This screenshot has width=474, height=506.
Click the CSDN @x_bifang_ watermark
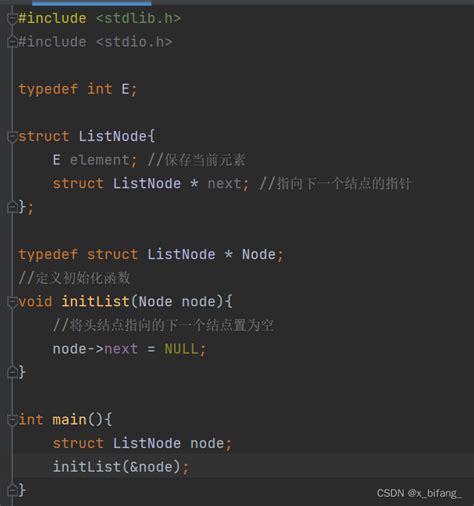click(419, 493)
